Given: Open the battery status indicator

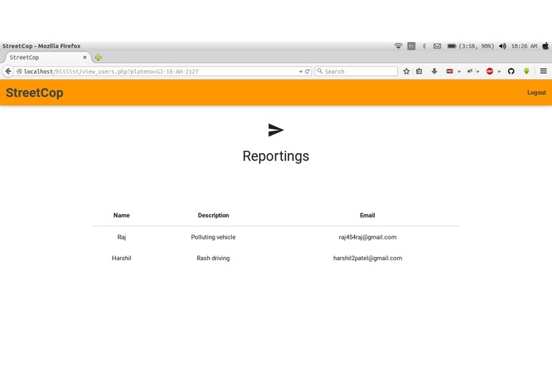Looking at the screenshot, I should (470, 46).
